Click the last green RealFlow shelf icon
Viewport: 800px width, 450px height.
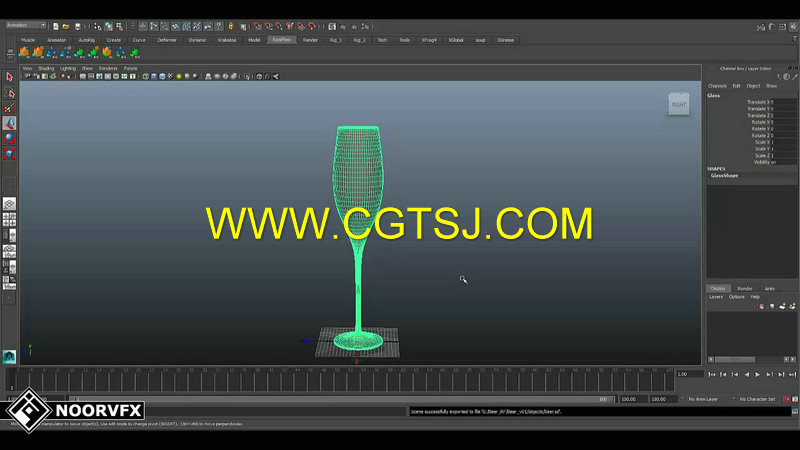coord(135,52)
